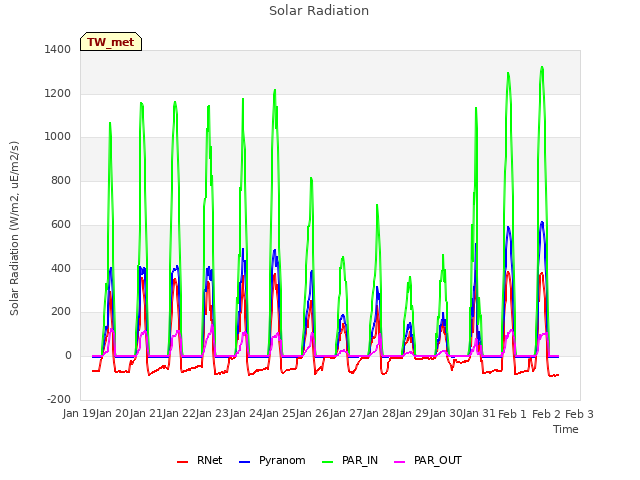Screen dimensions: 640x480
Task: Click the PAR_OUT legend entry
Action: click(x=428, y=460)
